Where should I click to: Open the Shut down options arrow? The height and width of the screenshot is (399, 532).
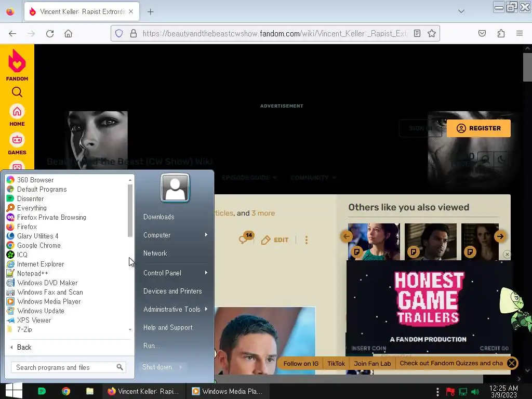tap(180, 367)
